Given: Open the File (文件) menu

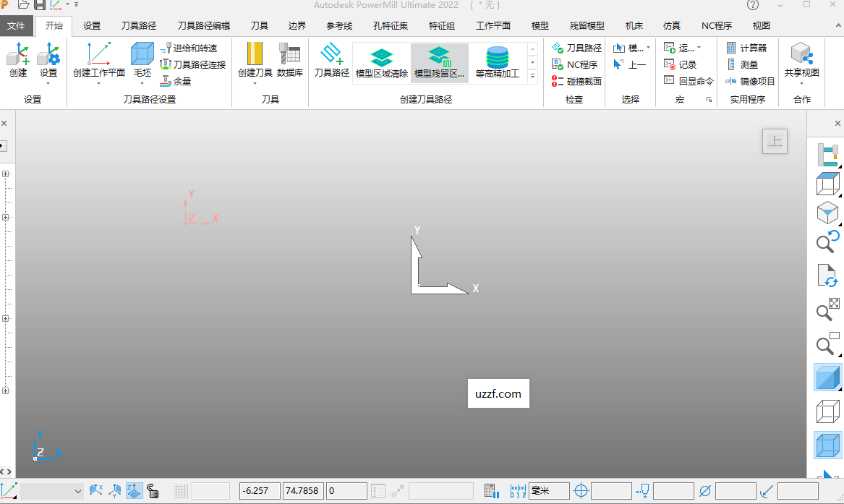Looking at the screenshot, I should [16, 26].
